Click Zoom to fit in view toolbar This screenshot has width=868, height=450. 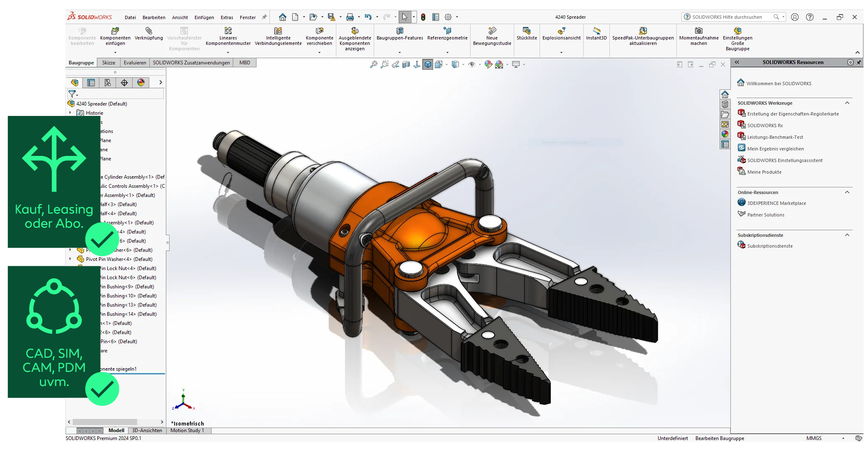tap(374, 64)
